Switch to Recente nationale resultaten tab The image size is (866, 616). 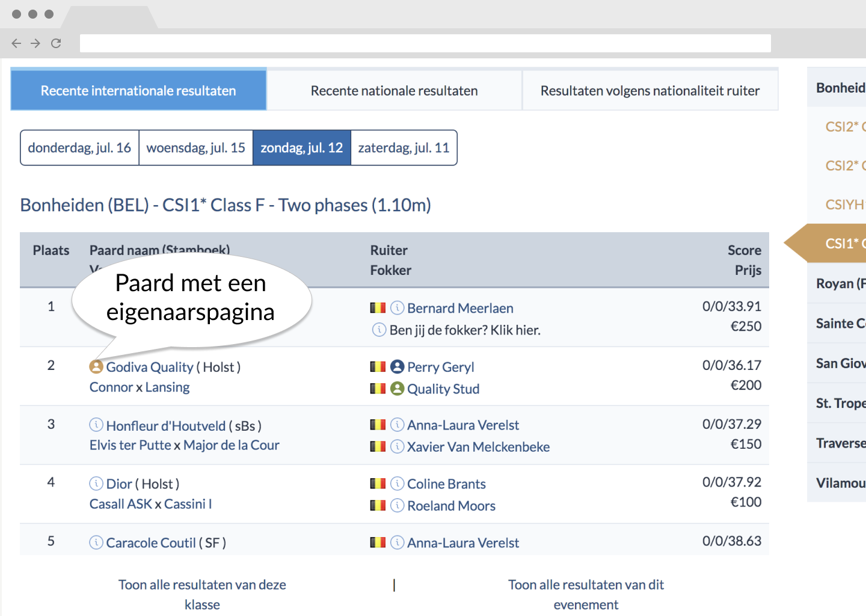(394, 90)
